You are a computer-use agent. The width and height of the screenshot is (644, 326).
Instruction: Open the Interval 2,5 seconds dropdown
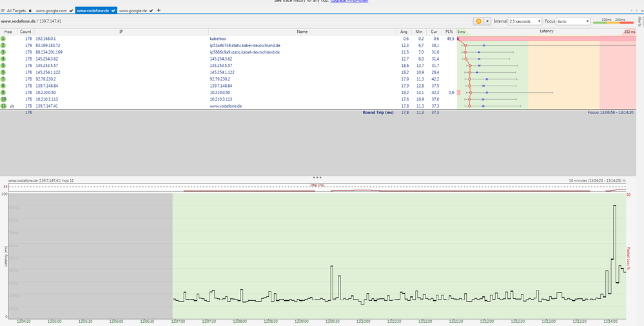525,21
